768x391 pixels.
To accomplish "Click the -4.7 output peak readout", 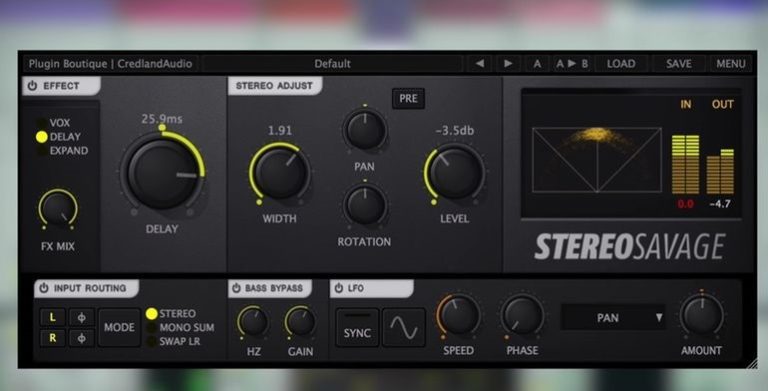I will (720, 204).
